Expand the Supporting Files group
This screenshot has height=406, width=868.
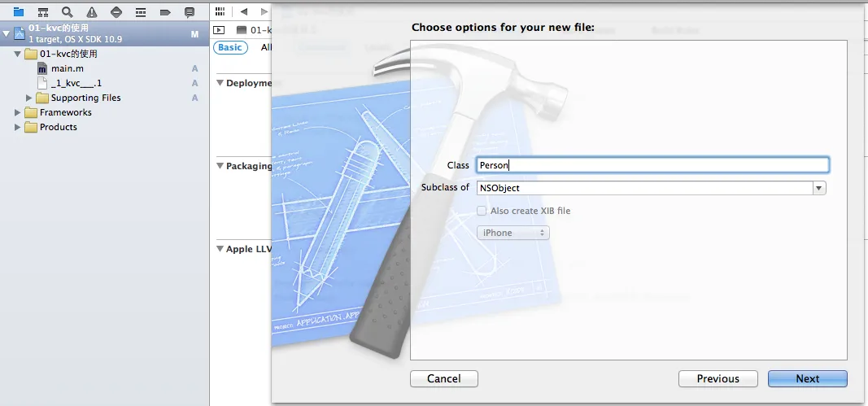tap(29, 98)
